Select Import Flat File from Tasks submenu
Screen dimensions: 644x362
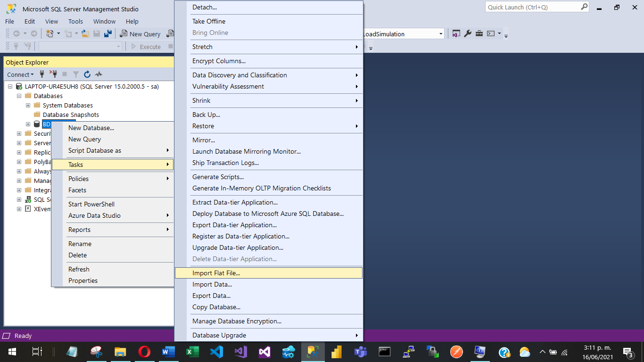216,273
